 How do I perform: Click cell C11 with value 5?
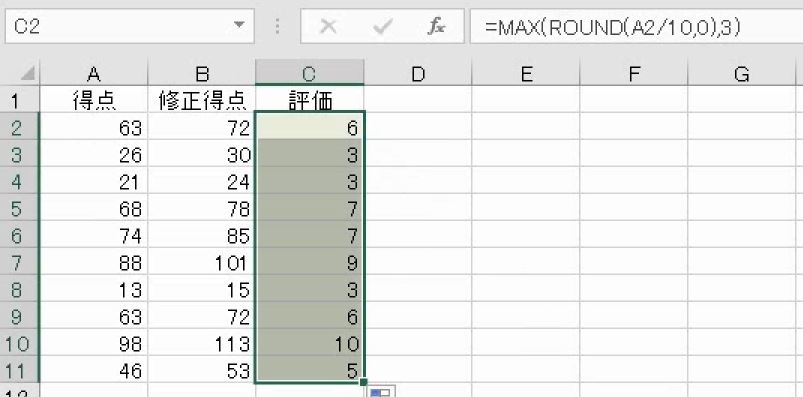(x=310, y=370)
